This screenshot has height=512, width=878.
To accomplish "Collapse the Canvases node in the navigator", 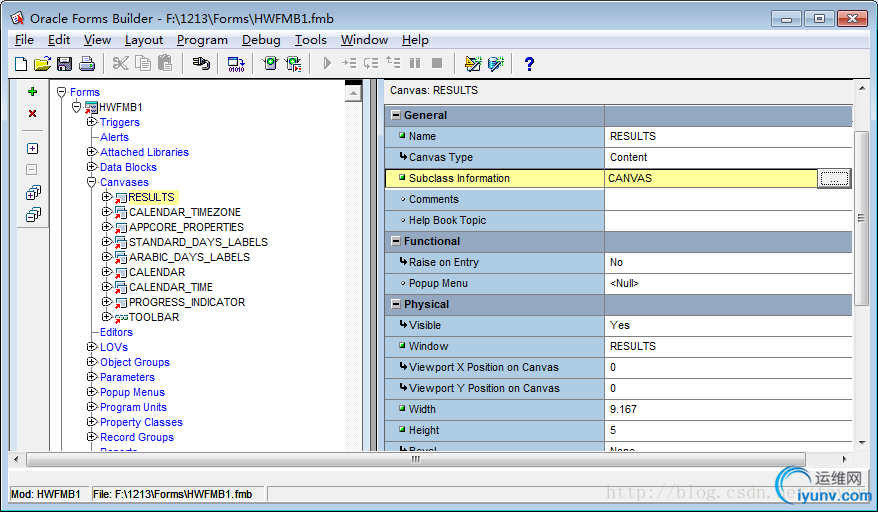I will click(92, 182).
